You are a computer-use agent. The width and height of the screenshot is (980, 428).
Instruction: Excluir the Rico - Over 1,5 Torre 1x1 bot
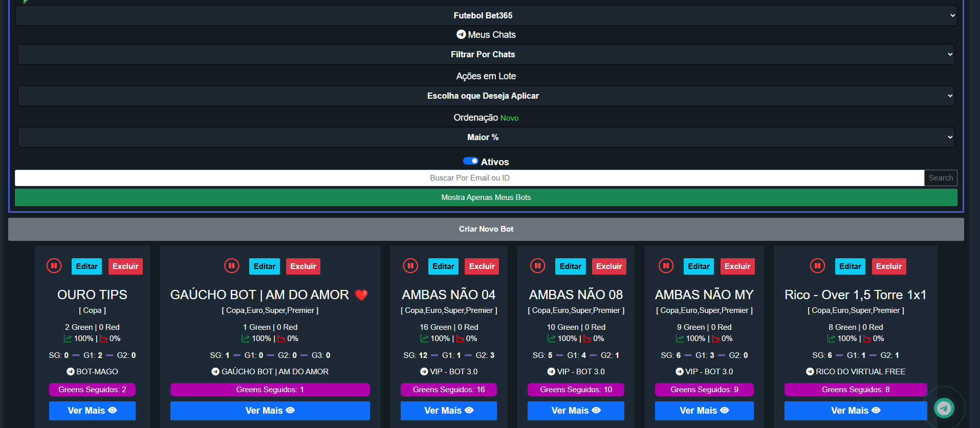tap(889, 266)
